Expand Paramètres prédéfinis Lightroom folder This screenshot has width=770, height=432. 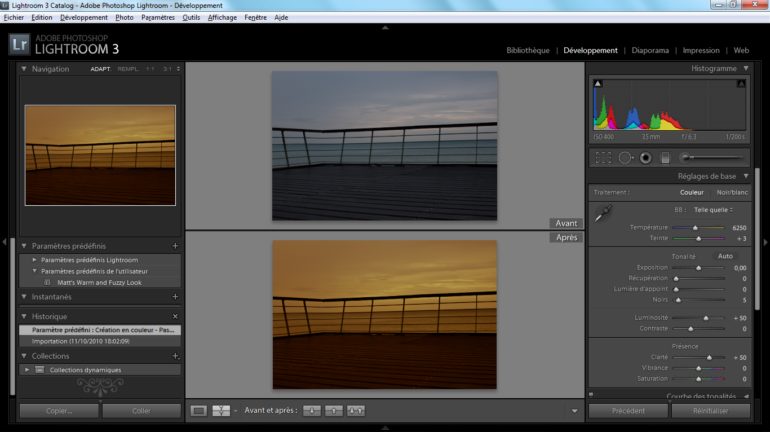tap(34, 259)
